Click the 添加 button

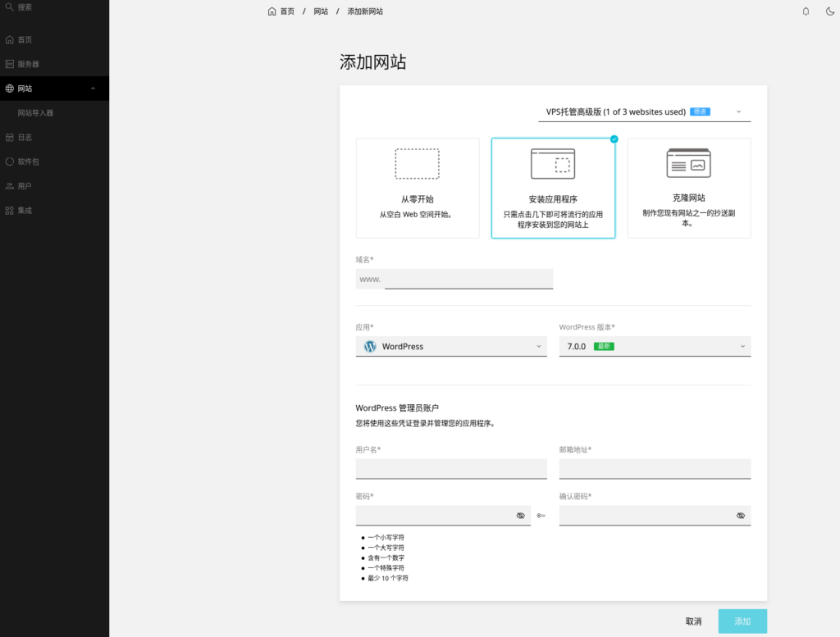point(742,621)
